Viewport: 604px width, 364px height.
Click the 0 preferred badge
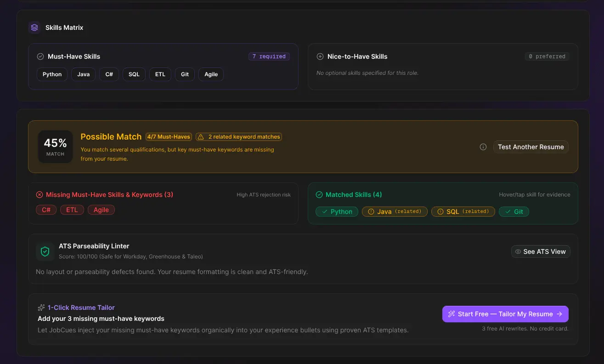[547, 56]
